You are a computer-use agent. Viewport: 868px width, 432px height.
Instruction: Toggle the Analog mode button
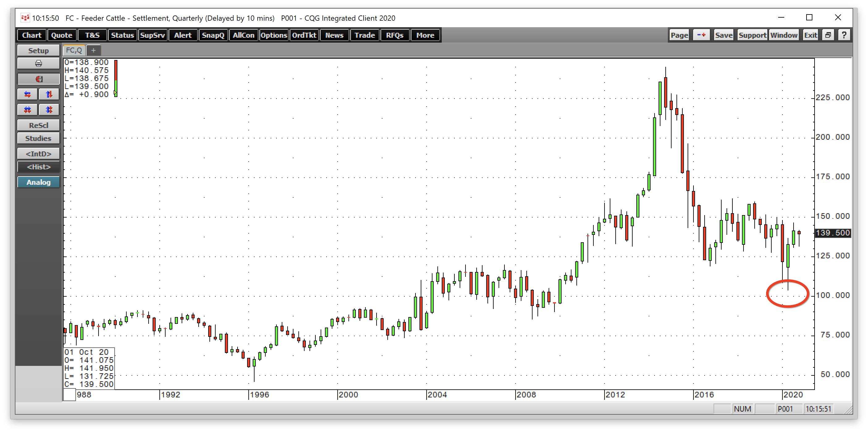(38, 182)
